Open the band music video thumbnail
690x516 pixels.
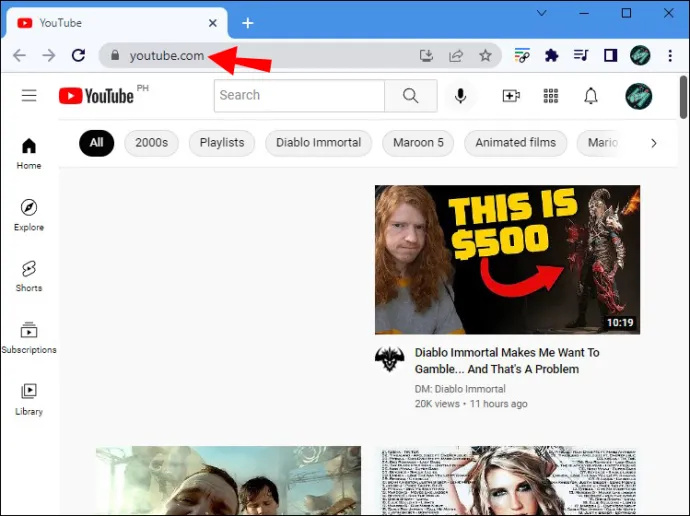pyautogui.click(x=228, y=480)
